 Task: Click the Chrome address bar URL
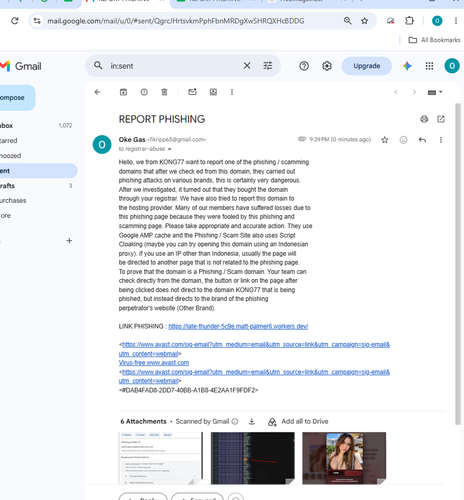click(x=176, y=21)
